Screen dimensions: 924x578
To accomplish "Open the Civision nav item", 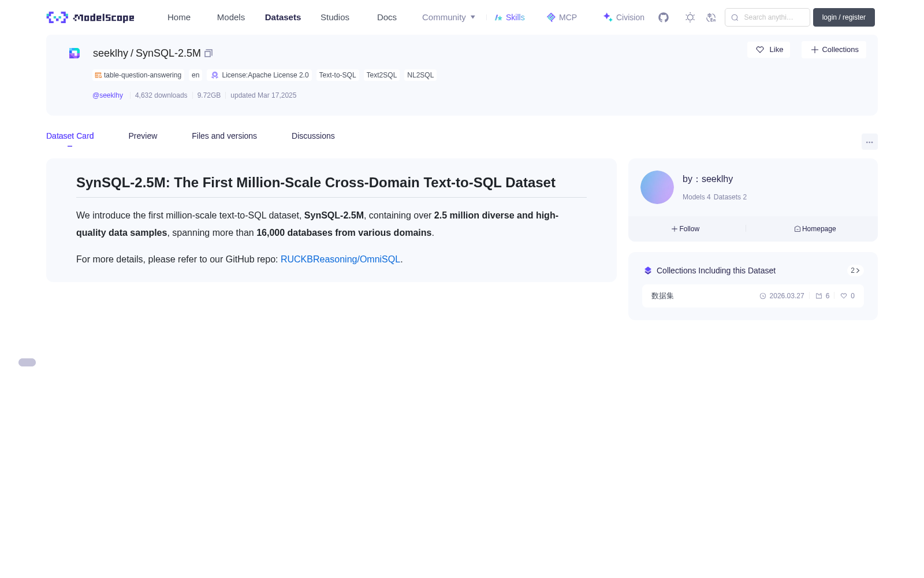I will pos(624,17).
